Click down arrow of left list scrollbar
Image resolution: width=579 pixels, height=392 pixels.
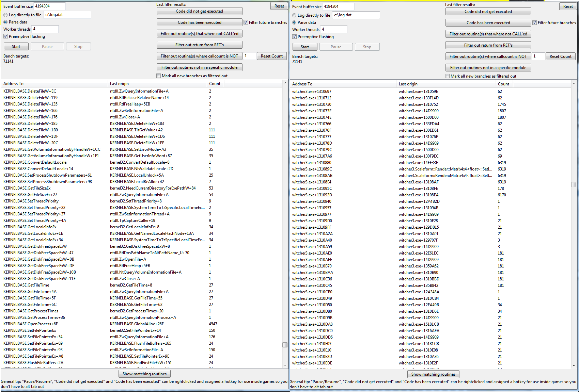click(285, 365)
